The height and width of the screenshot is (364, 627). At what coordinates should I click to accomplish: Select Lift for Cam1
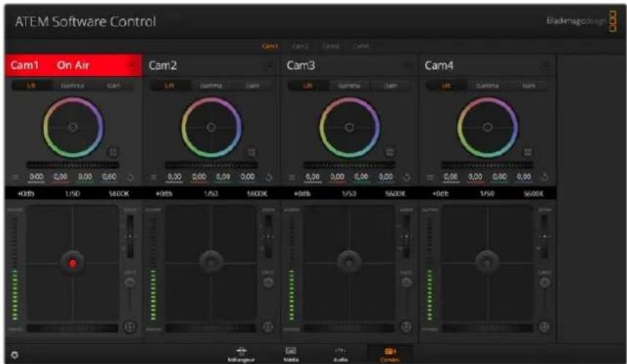click(31, 86)
